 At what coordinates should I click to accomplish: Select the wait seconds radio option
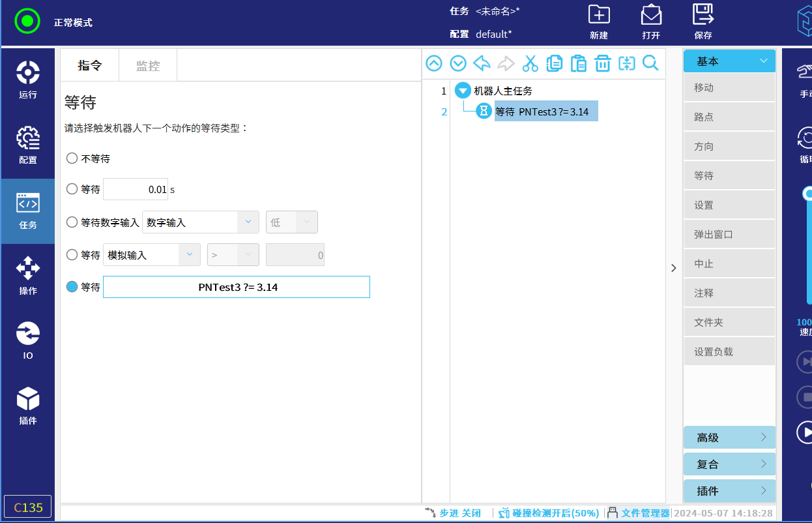[x=72, y=189]
